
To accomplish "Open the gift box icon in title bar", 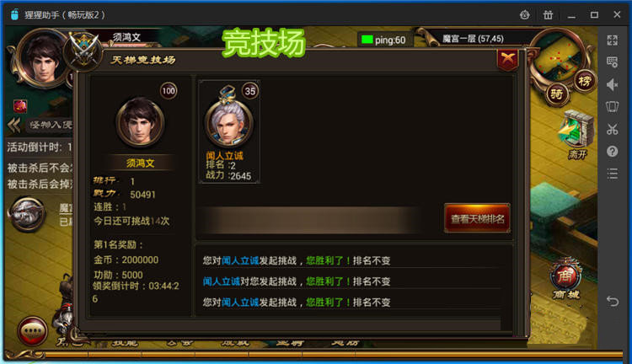I will pos(548,15).
